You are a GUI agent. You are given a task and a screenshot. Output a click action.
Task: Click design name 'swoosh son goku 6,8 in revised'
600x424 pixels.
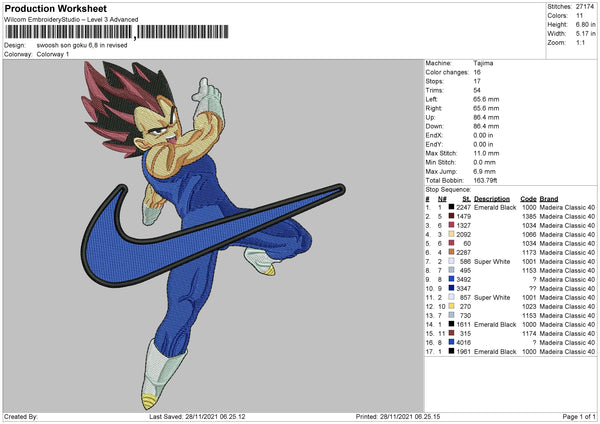pos(82,45)
